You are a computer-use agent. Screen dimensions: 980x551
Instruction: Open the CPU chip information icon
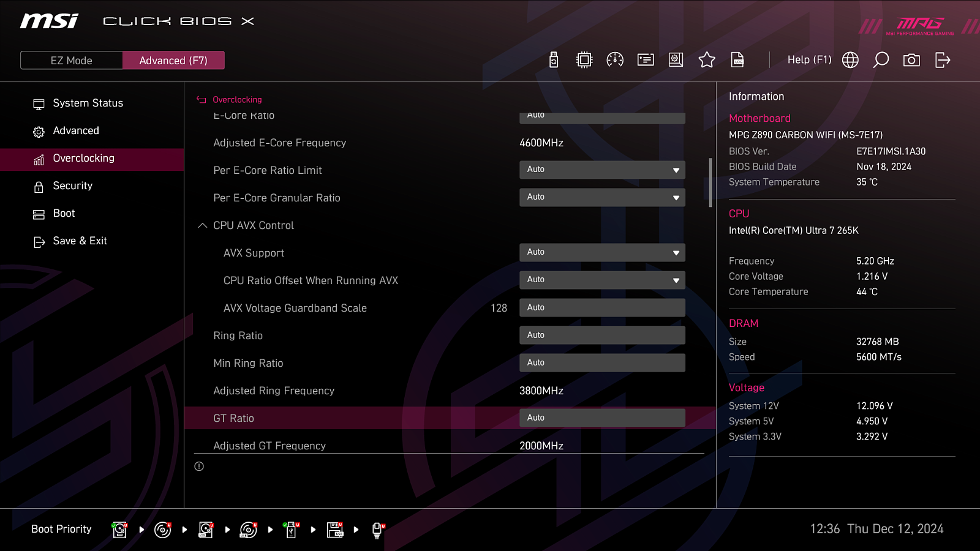tap(584, 60)
